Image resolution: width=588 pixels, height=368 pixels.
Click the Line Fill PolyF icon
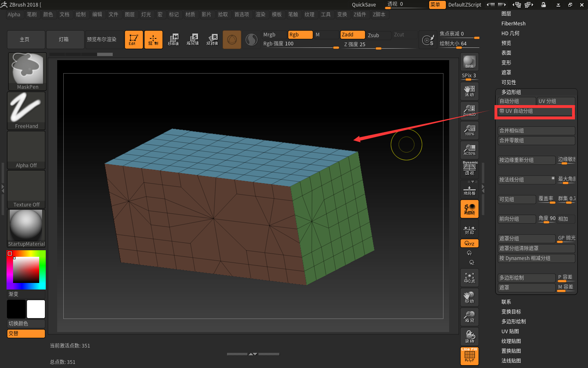pyautogui.click(x=469, y=356)
